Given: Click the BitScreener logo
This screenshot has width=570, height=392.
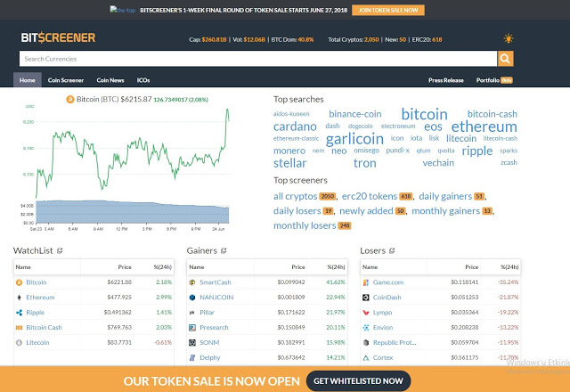Looking at the screenshot, I should click(x=58, y=37).
